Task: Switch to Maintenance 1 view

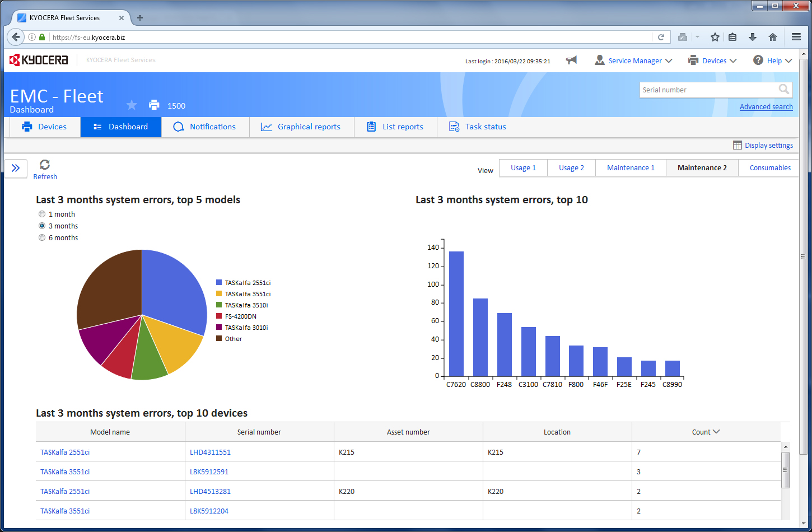Action: tap(631, 167)
